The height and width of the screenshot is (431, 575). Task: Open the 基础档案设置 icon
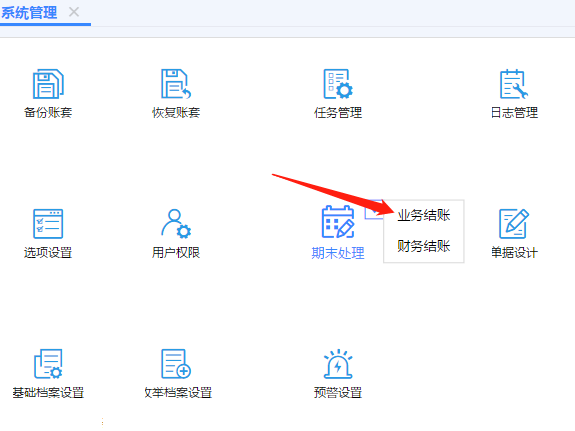pos(48,364)
